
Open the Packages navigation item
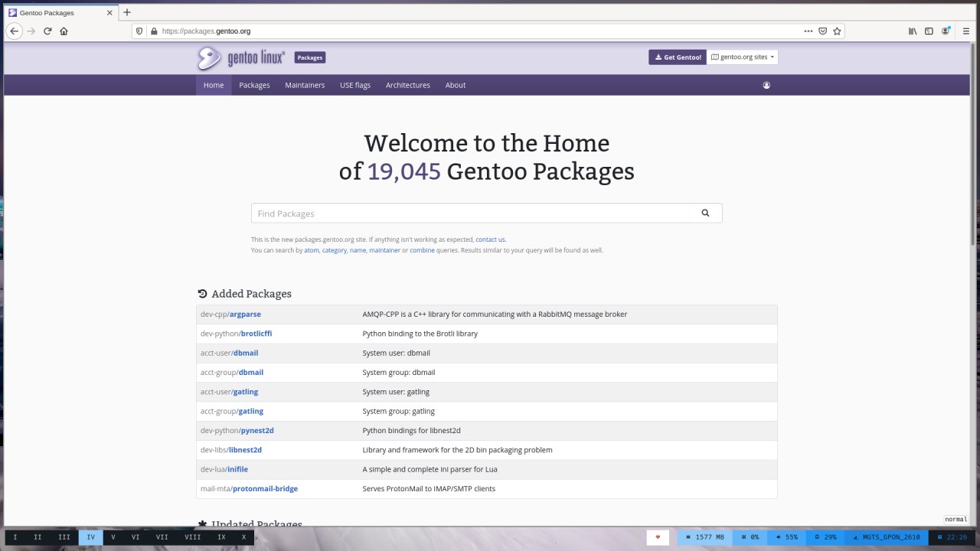pyautogui.click(x=254, y=85)
